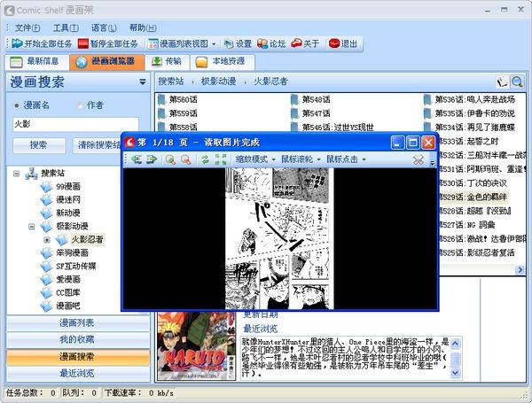Click the Naruto cover thumbnail
The image size is (532, 403).
[x=197, y=345]
